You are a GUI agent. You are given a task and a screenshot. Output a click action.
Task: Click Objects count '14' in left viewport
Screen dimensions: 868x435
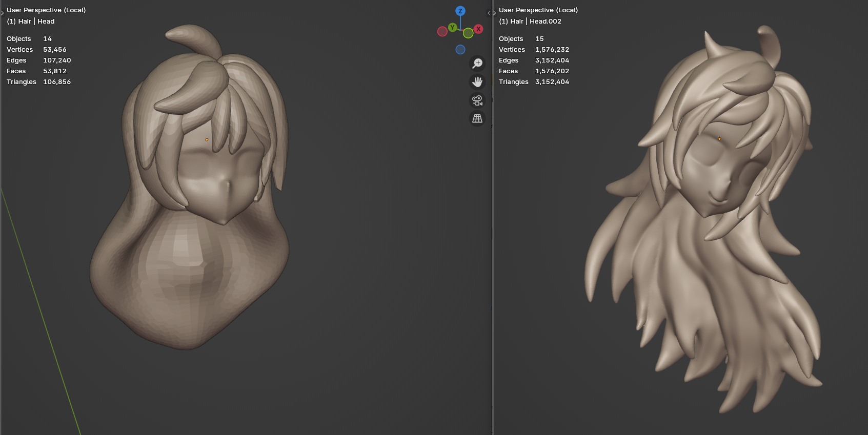pyautogui.click(x=47, y=38)
